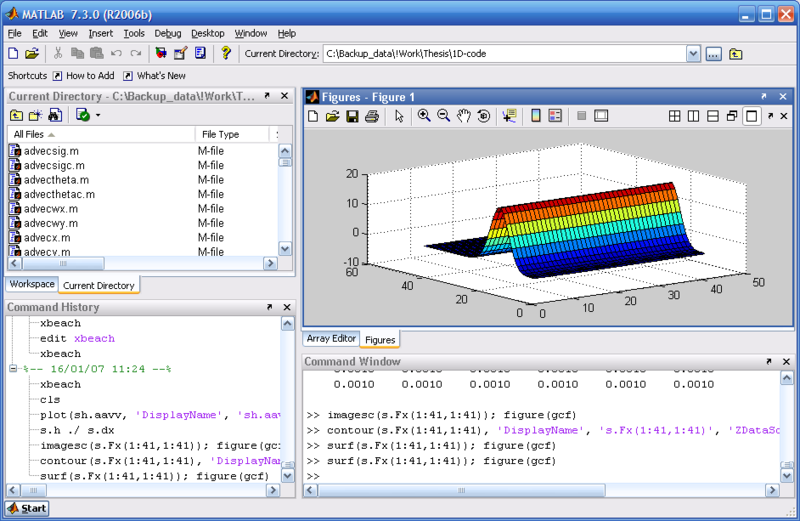Open the GUIDE icon in main toolbar

(x=181, y=54)
